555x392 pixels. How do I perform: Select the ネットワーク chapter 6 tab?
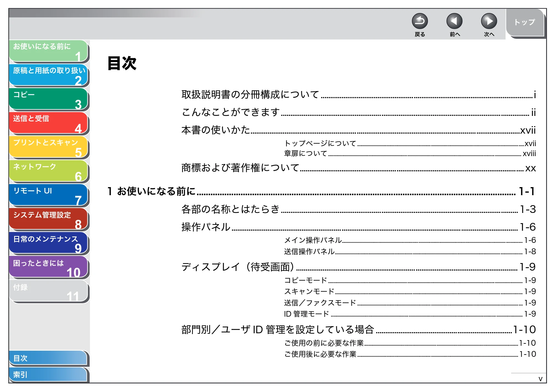click(x=49, y=171)
